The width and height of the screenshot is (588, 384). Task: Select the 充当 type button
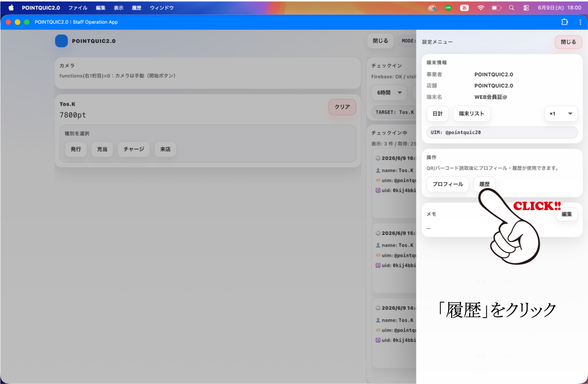click(x=102, y=149)
